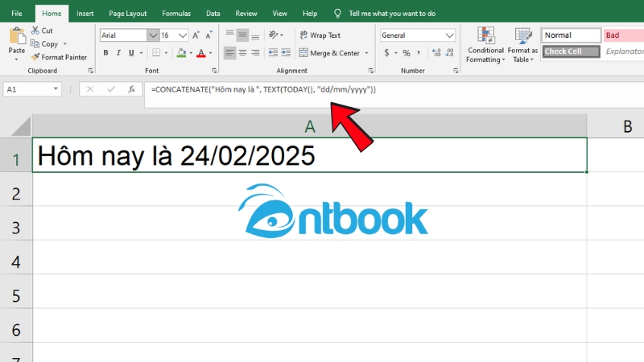Viewport: 644px width, 362px height.
Task: Open underline style dropdown arrow
Action: 141,53
